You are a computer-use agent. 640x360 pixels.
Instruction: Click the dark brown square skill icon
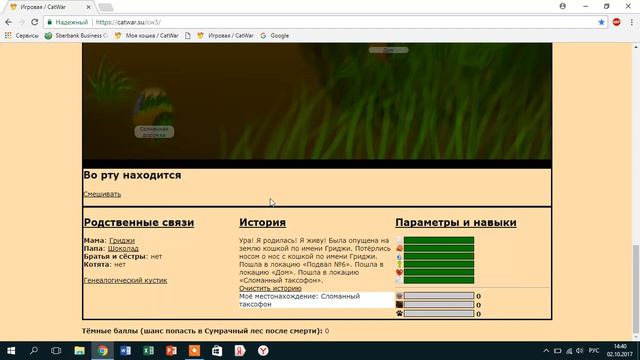click(399, 304)
